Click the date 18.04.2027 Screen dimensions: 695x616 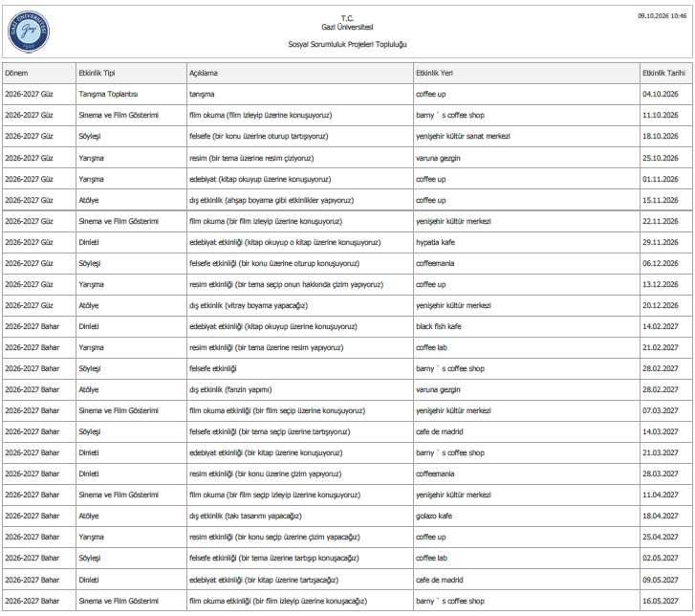[x=660, y=517]
